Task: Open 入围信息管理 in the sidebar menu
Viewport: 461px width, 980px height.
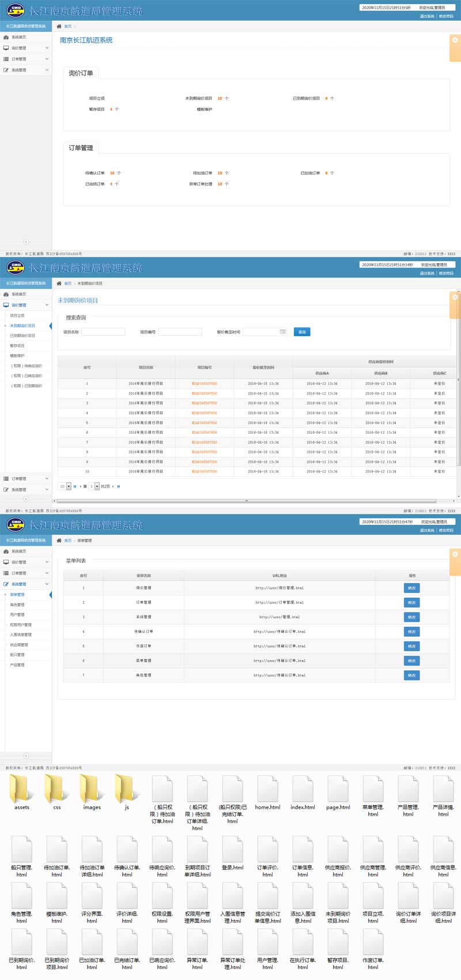Action: click(21, 634)
